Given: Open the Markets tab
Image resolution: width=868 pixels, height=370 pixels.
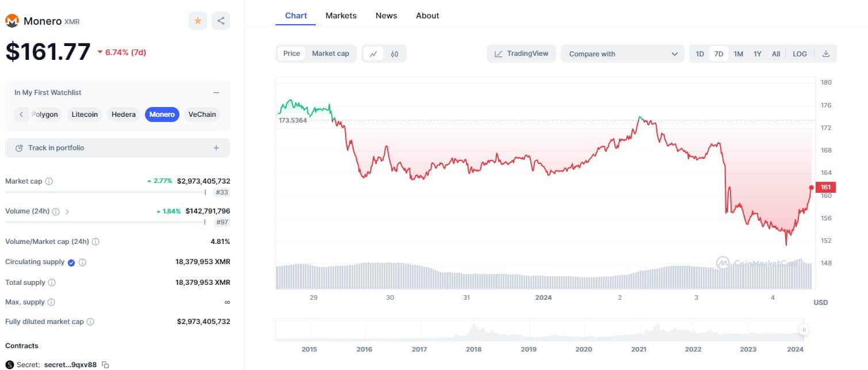Looking at the screenshot, I should 341,16.
